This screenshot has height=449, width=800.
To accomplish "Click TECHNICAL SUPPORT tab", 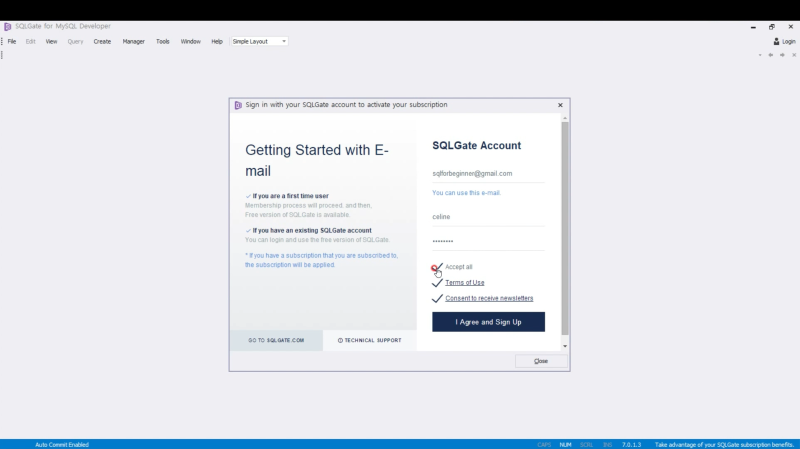I will pos(369,340).
